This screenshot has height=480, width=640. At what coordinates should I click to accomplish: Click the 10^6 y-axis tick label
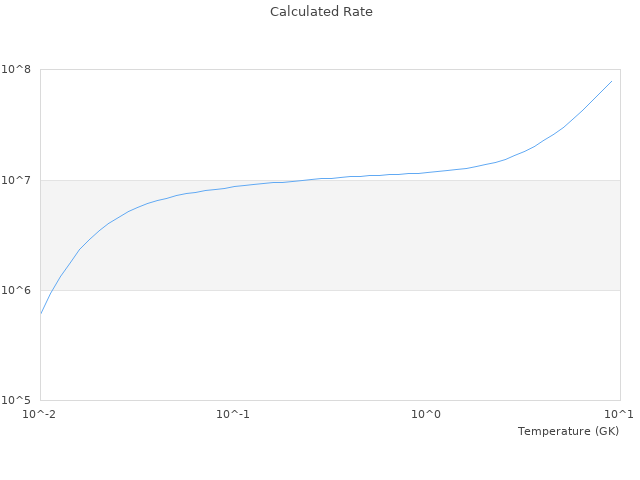tap(19, 290)
